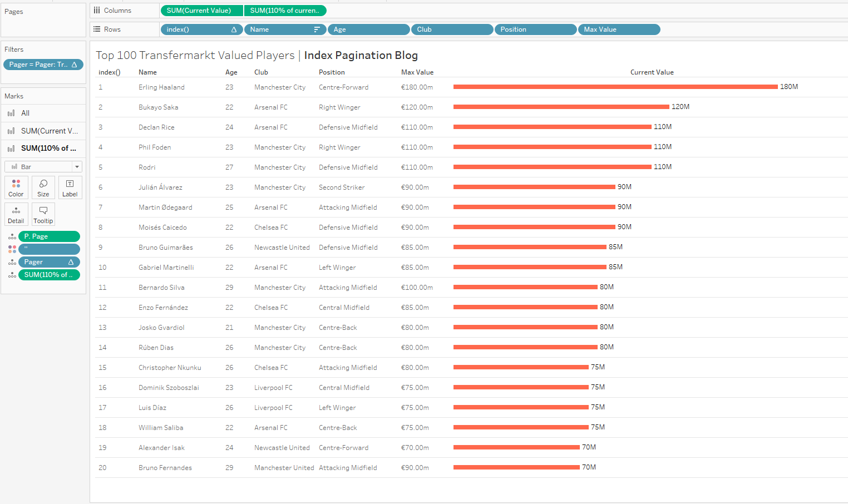The width and height of the screenshot is (848, 504).
Task: Open the Tooltip mark card
Action: click(43, 214)
